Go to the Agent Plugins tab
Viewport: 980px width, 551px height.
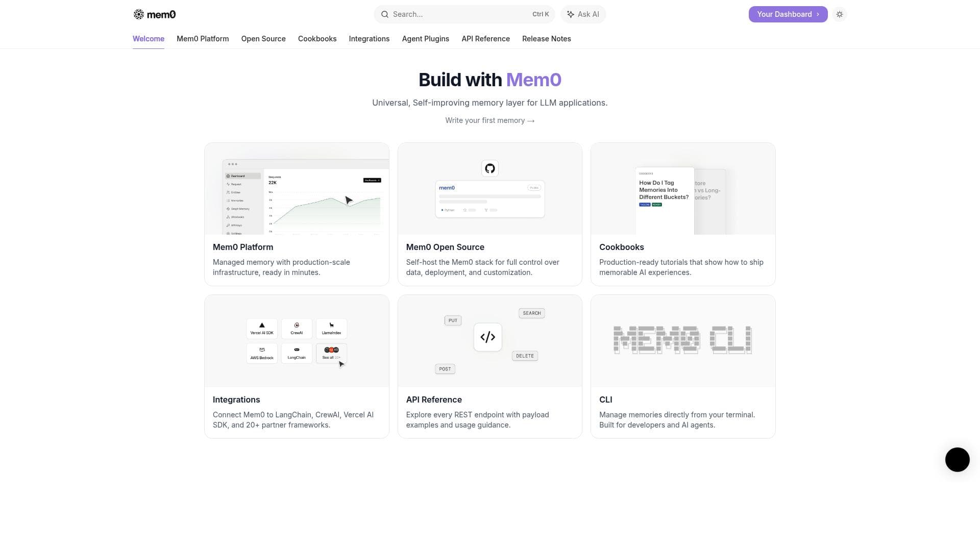click(x=426, y=39)
